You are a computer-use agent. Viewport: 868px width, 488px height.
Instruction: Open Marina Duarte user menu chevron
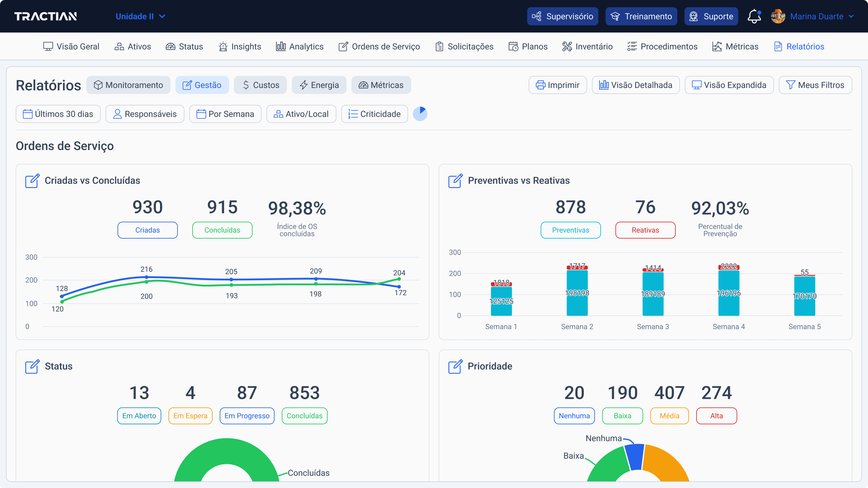pyautogui.click(x=851, y=16)
